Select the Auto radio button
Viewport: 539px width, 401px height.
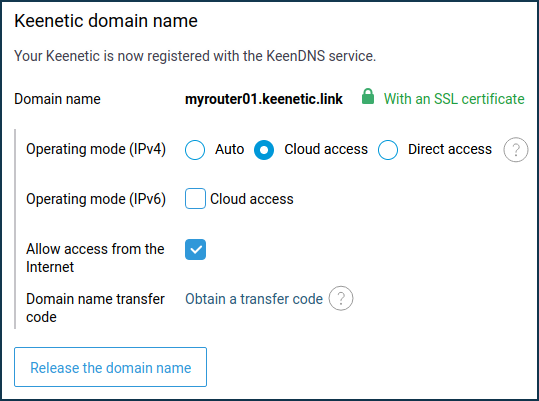[195, 150]
